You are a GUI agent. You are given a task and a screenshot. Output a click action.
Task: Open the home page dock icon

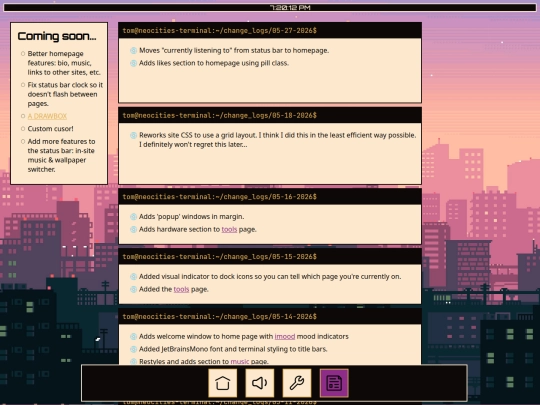pos(222,383)
